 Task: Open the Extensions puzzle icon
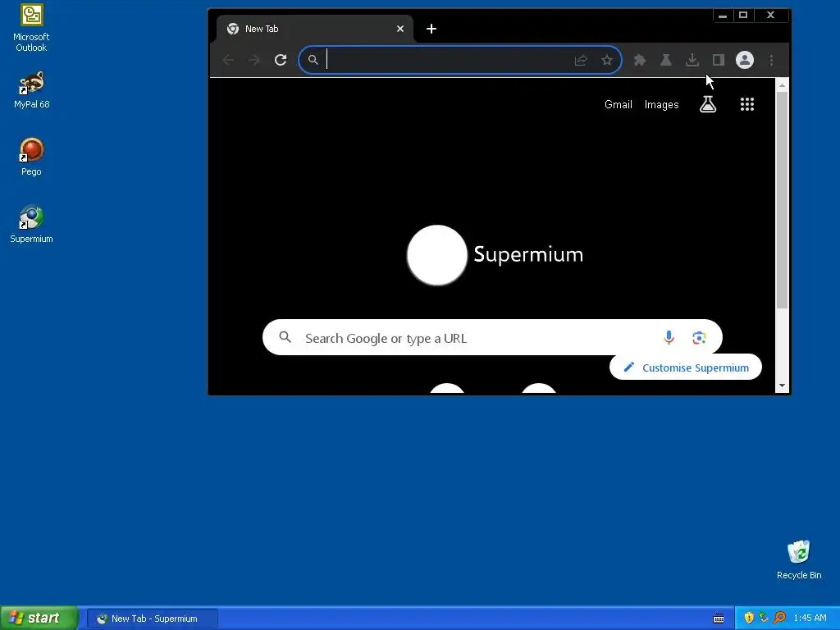tap(640, 60)
